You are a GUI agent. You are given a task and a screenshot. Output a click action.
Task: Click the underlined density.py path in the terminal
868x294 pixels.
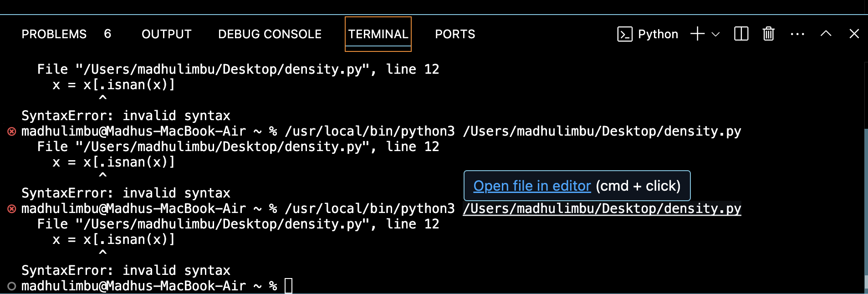(602, 208)
